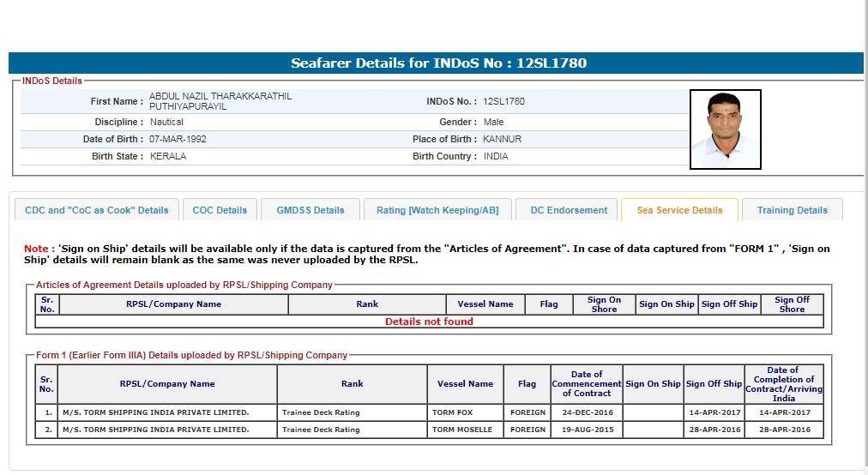Click the INDoS No. value 12SL1780
The width and height of the screenshot is (868, 475).
pos(503,102)
